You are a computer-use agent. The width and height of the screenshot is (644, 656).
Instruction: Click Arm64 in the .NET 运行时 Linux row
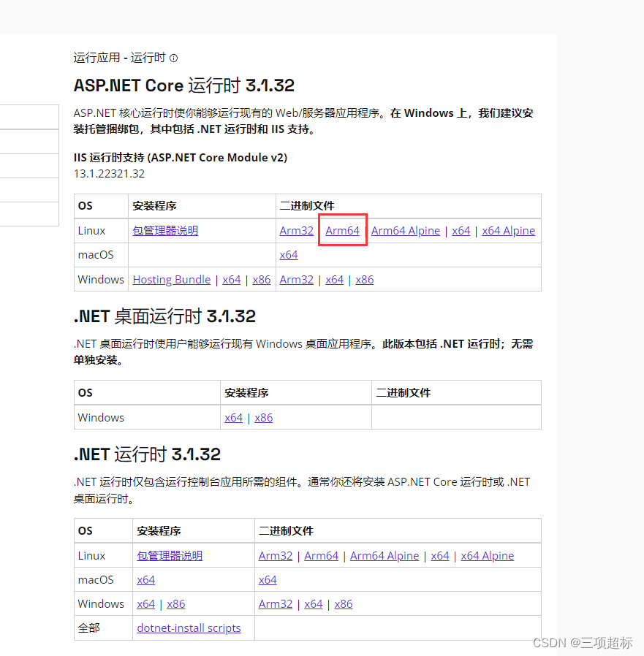tap(321, 555)
